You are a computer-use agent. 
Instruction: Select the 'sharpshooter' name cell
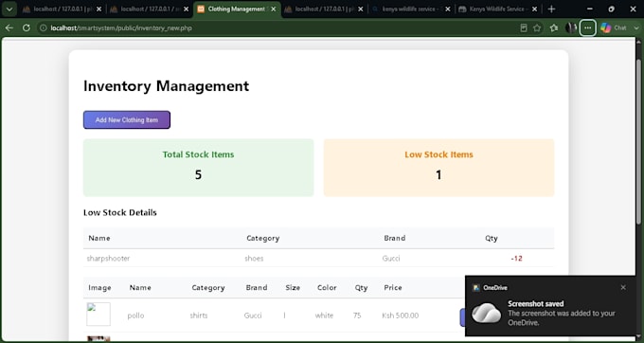(108, 259)
